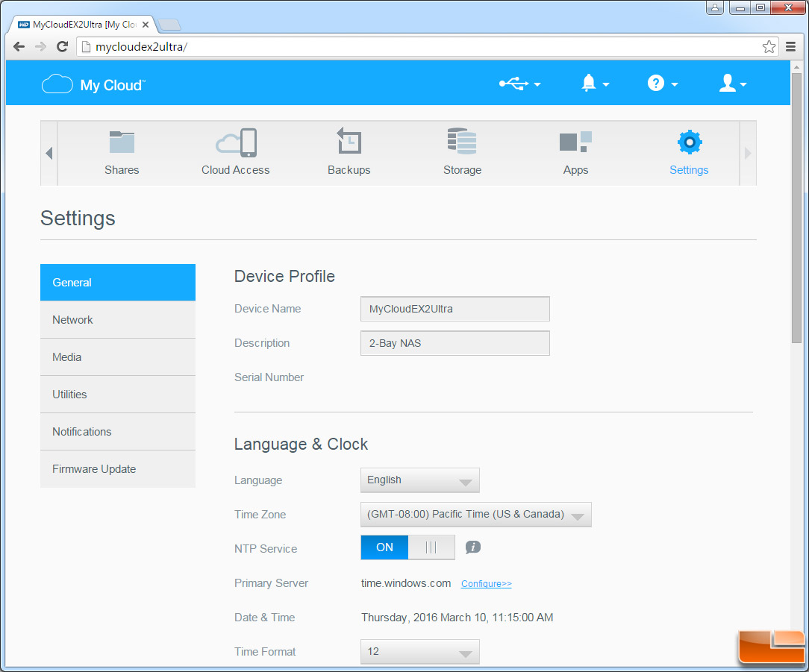Expand the Time Format dropdown

(x=420, y=651)
